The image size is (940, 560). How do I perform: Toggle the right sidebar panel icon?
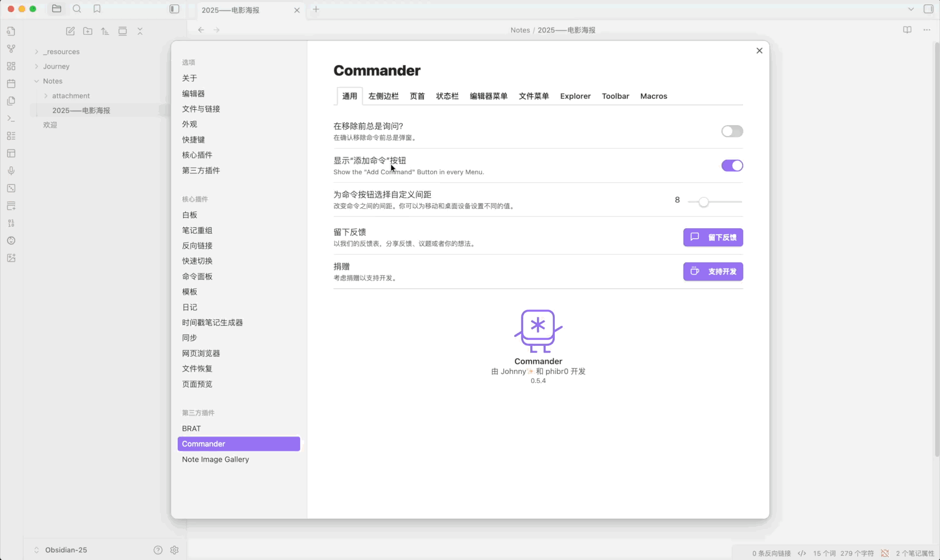929,9
